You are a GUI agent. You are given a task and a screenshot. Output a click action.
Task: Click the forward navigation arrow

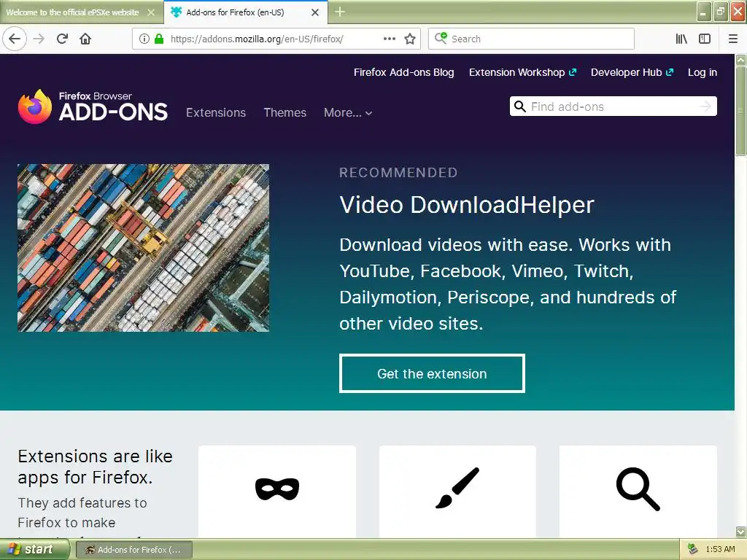(39, 39)
